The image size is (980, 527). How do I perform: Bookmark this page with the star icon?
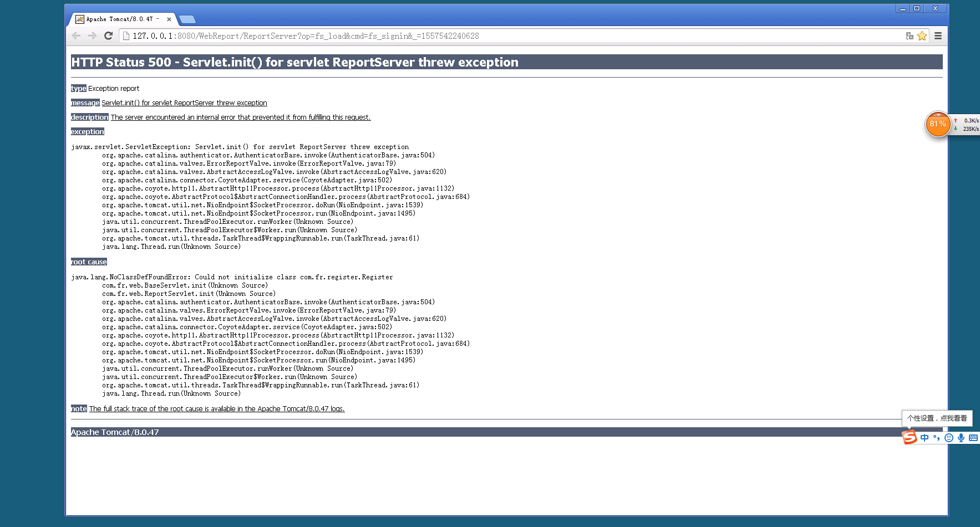coord(922,35)
